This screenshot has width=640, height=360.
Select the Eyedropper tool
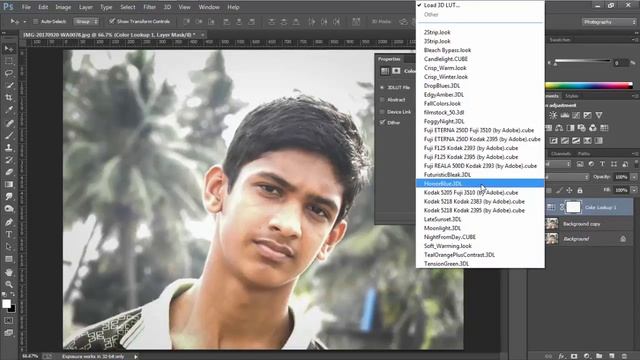[9, 110]
